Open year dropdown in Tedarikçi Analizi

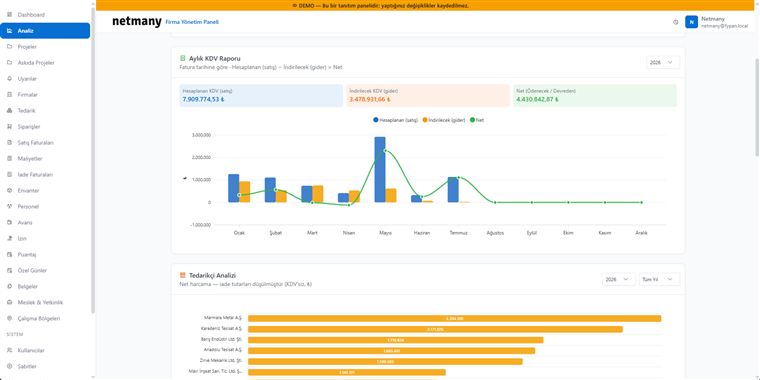tap(618, 279)
